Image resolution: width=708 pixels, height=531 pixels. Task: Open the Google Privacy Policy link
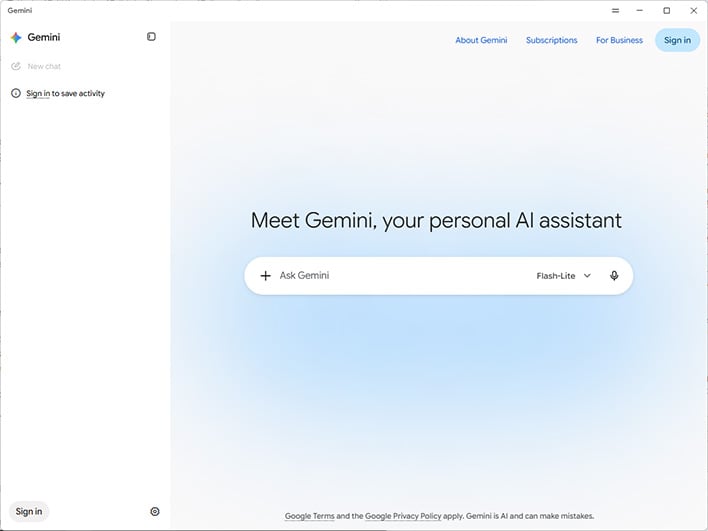[x=403, y=516]
